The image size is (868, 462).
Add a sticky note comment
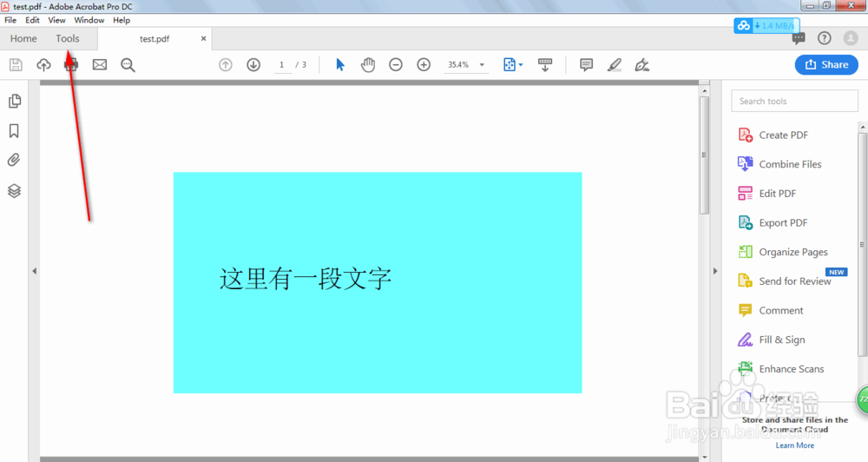[586, 65]
